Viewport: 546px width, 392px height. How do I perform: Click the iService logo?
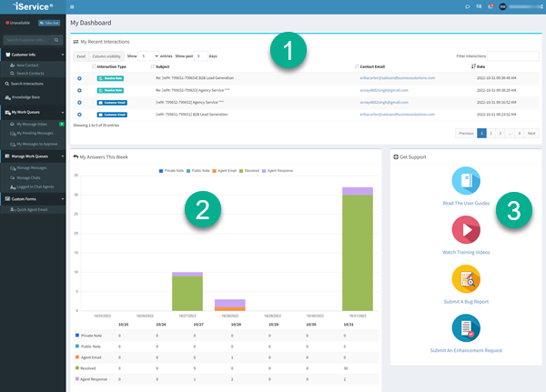point(33,6)
